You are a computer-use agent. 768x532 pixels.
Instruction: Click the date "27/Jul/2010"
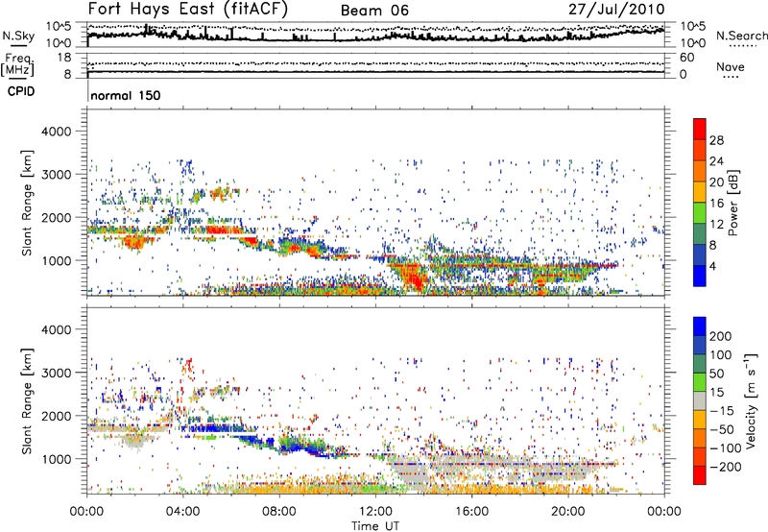pyautogui.click(x=616, y=10)
